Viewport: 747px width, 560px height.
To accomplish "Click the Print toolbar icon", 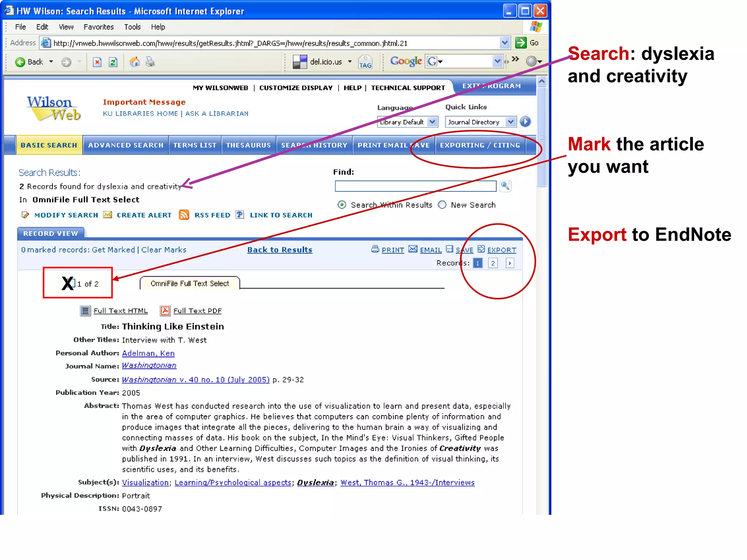I will click(x=150, y=62).
